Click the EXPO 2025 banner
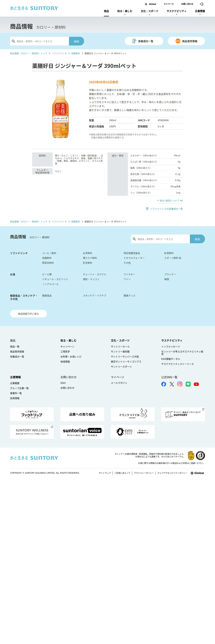 [133, 432]
